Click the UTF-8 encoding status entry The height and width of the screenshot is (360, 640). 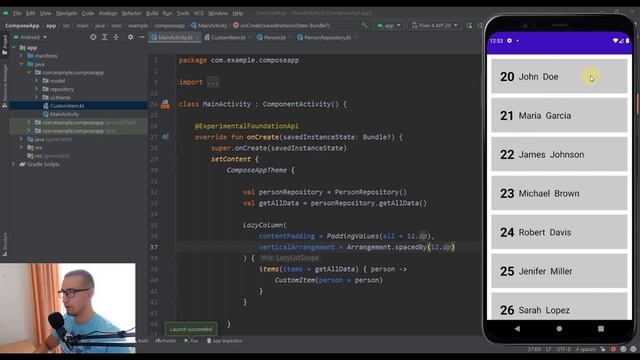pos(563,349)
